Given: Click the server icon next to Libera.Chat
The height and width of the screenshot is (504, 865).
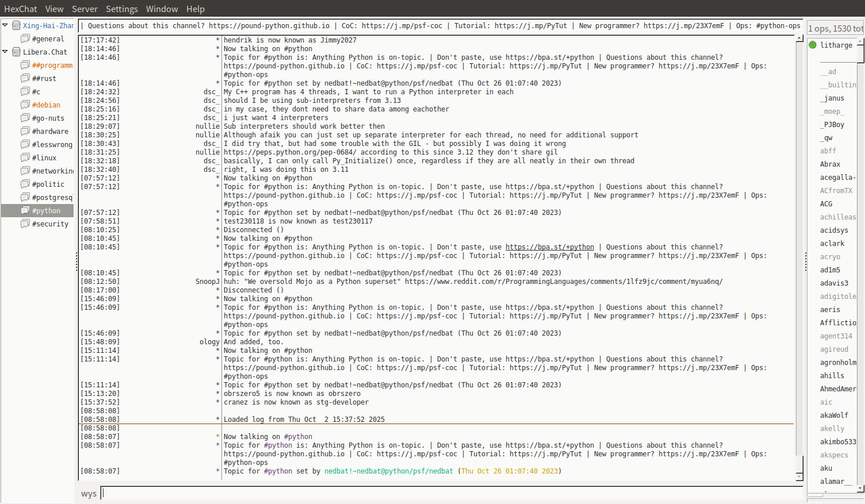Looking at the screenshot, I should pos(16,52).
